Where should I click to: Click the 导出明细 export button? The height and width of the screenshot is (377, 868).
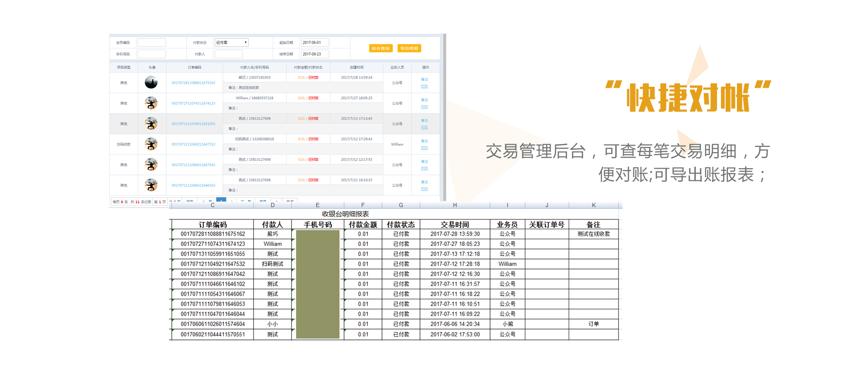pyautogui.click(x=409, y=48)
